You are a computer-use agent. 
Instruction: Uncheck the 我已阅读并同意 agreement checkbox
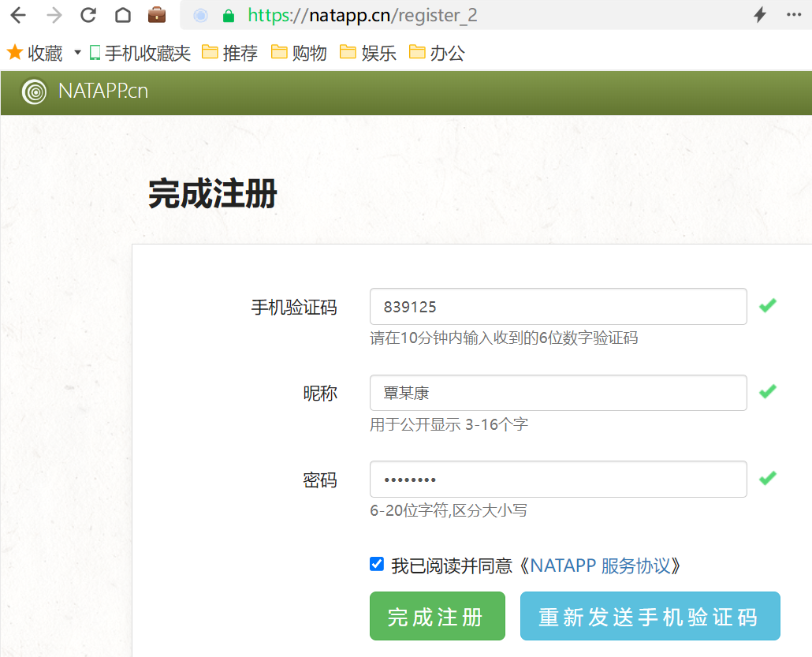[x=376, y=563]
